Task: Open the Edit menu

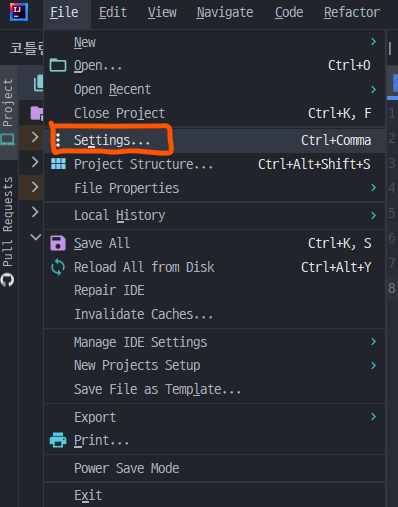Action: pyautogui.click(x=113, y=12)
